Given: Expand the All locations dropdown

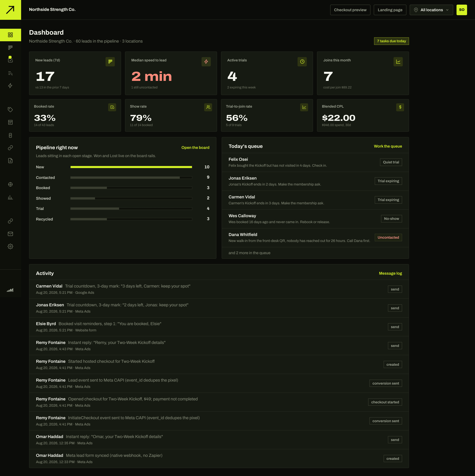Looking at the screenshot, I should [431, 10].
